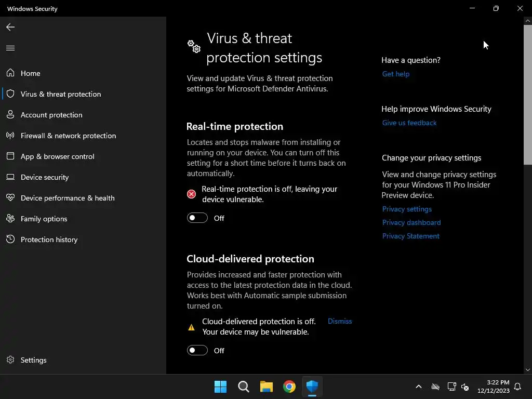Click the gears icon beside the page title
The width and height of the screenshot is (532, 399).
194,46
